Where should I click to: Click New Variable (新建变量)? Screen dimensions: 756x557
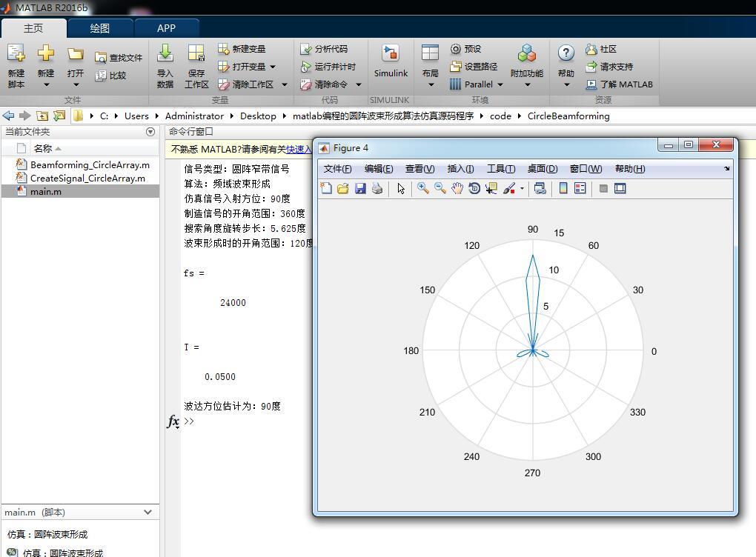(x=242, y=49)
